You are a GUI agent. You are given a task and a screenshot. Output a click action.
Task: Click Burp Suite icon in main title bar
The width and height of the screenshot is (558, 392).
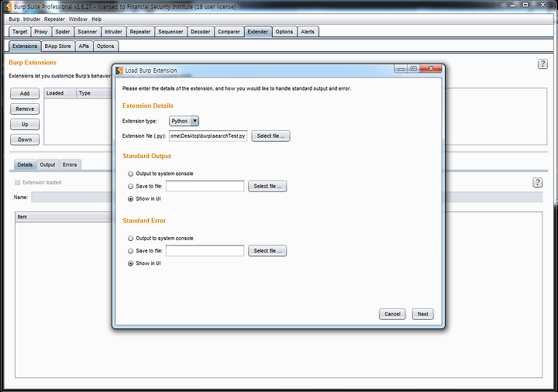coord(9,6)
